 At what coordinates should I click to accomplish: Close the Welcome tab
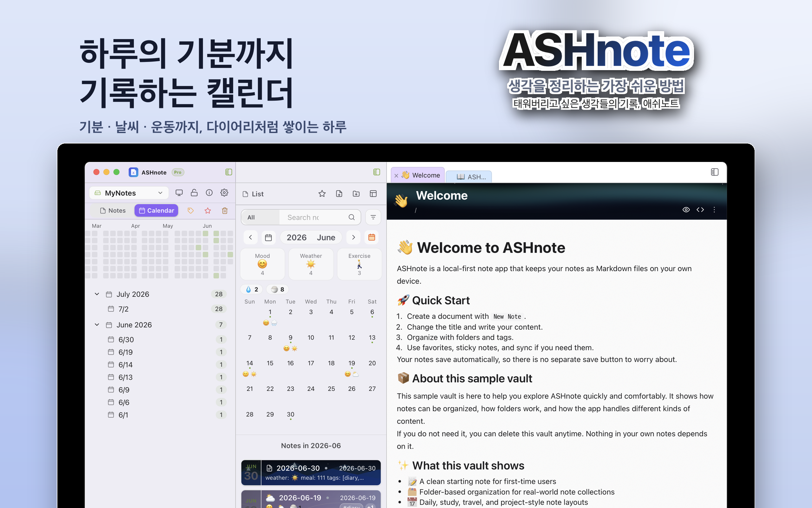[396, 176]
